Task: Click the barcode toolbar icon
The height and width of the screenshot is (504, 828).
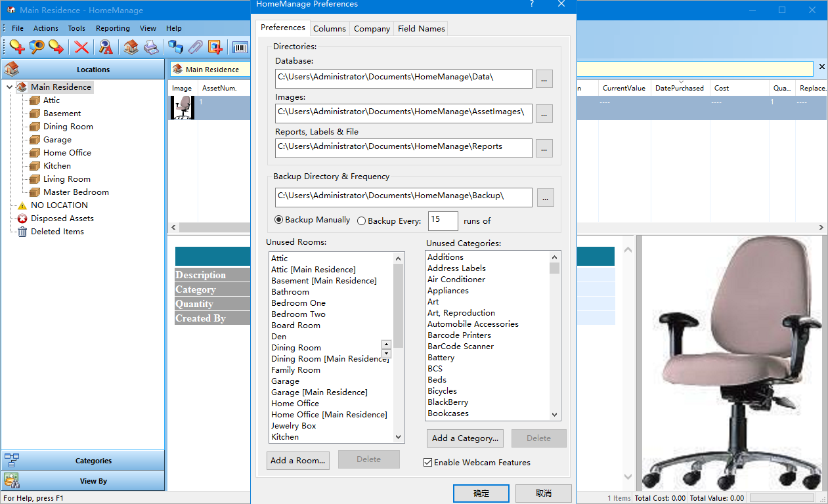Action: pos(240,47)
